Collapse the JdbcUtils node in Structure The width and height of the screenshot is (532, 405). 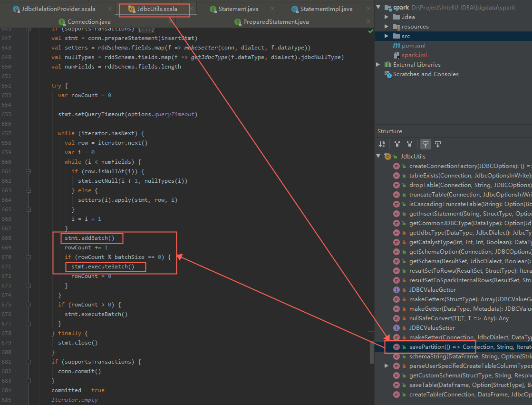tap(378, 156)
